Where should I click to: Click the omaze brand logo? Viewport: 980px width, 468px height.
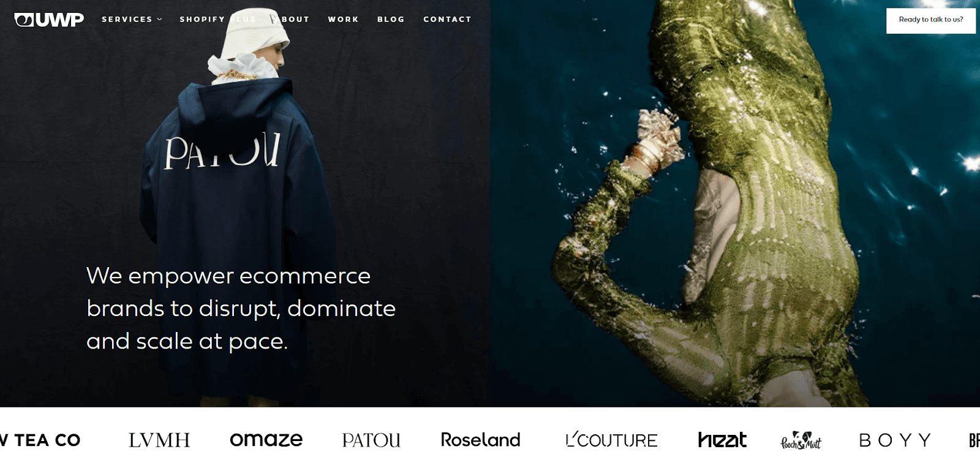266,440
